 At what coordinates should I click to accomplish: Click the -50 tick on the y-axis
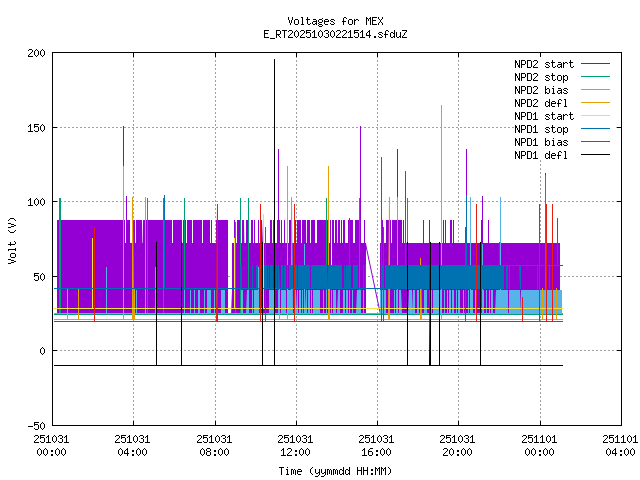click(35, 425)
